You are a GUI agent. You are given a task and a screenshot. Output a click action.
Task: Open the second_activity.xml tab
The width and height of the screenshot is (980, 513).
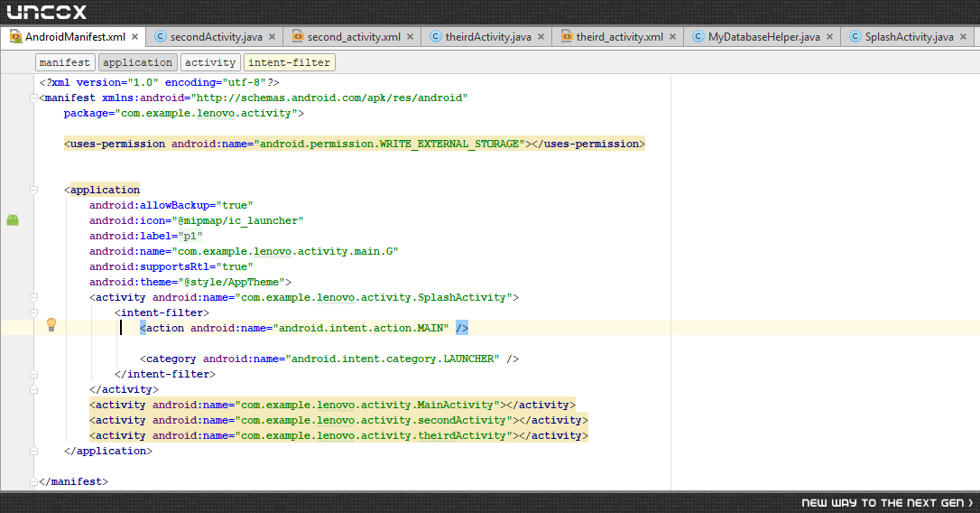point(354,37)
